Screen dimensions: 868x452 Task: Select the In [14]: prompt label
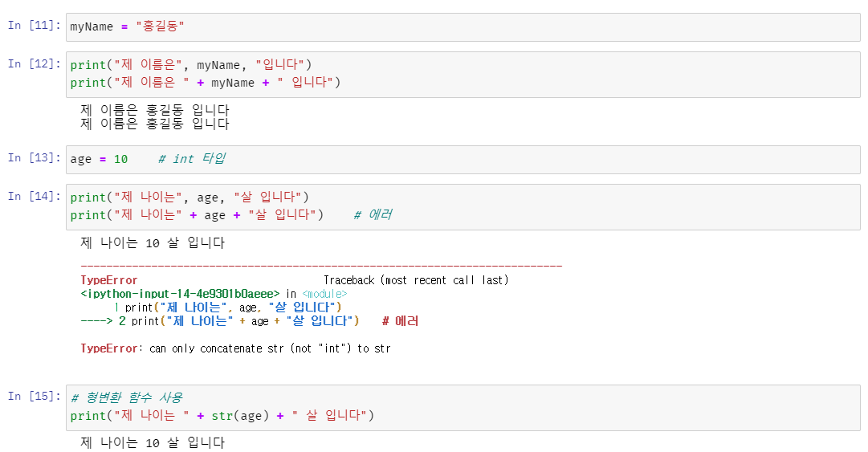tap(35, 197)
